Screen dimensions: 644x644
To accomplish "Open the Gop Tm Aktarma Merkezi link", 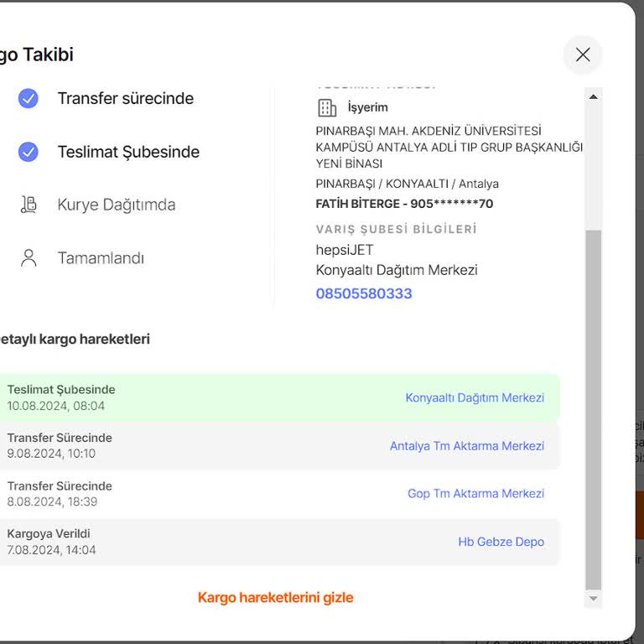I will click(475, 494).
